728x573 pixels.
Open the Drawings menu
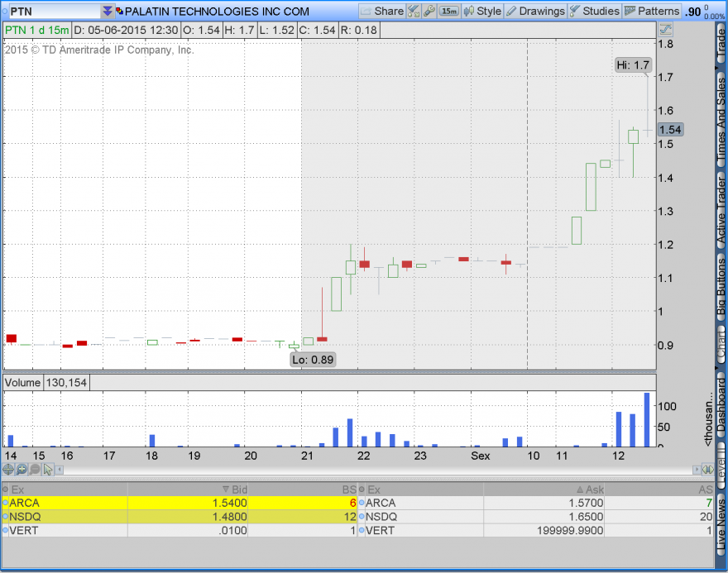click(535, 11)
